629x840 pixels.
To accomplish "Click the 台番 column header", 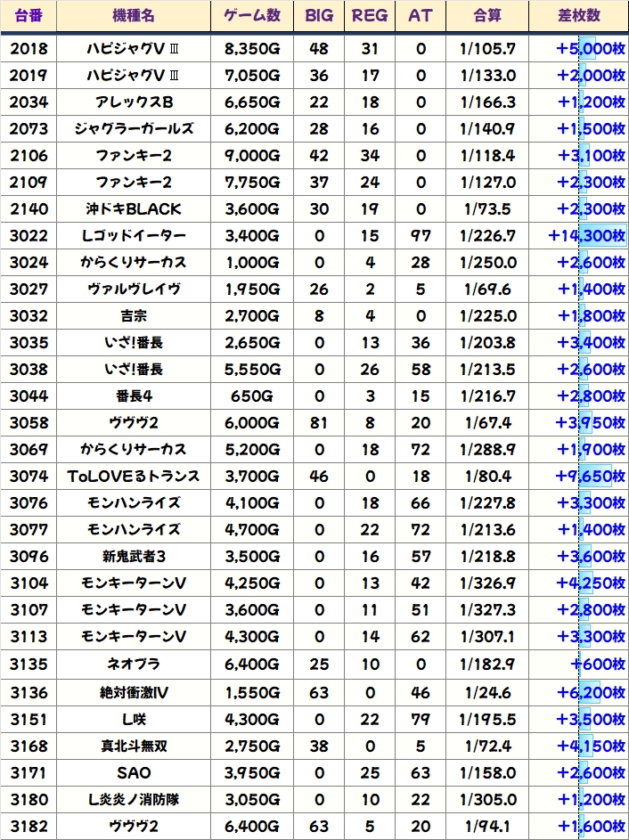I will pyautogui.click(x=29, y=16).
